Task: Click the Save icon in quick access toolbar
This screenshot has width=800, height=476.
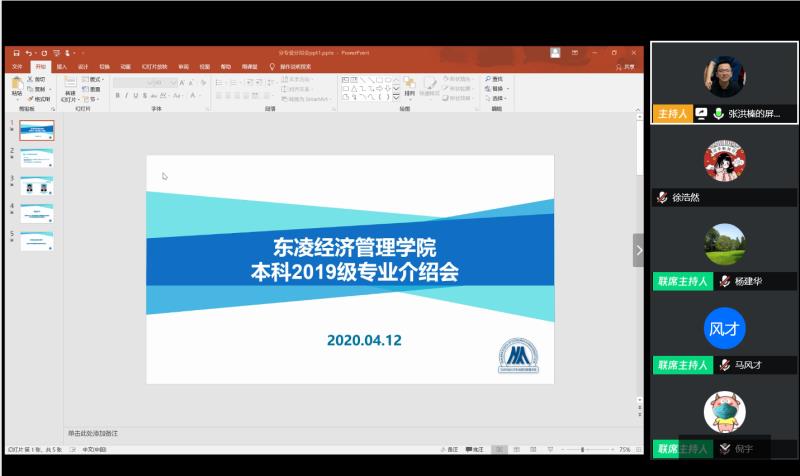Action: tap(18, 52)
